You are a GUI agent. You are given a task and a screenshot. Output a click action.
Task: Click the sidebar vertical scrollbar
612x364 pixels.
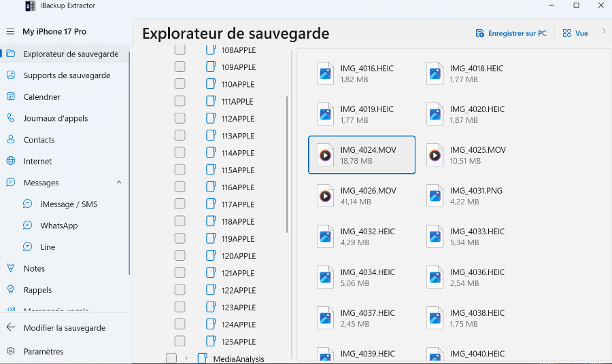(129, 164)
